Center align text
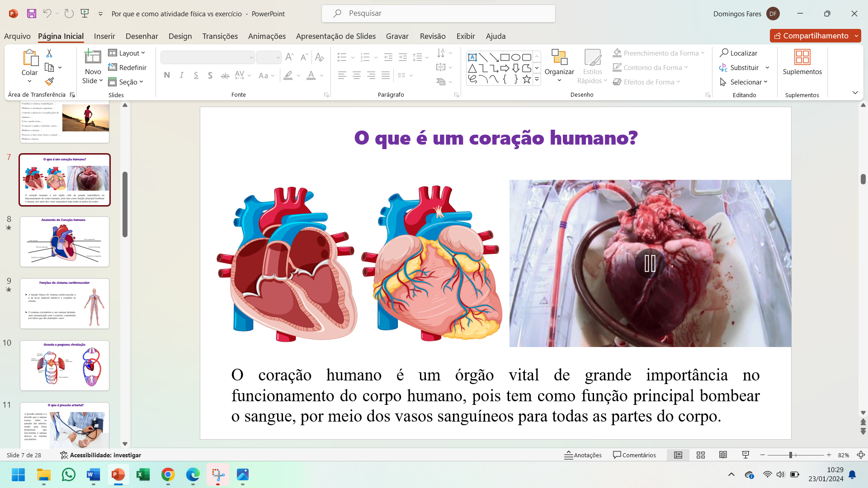Screen dimensions: 868x488 tap(357, 75)
